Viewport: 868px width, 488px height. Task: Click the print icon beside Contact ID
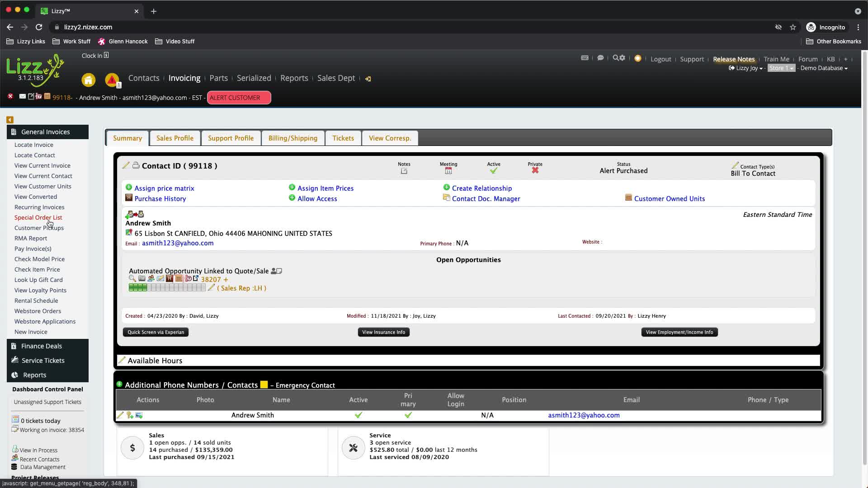point(136,165)
